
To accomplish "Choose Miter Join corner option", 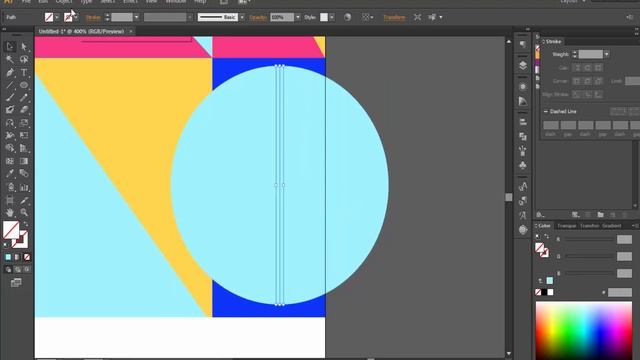I will pyautogui.click(x=577, y=81).
